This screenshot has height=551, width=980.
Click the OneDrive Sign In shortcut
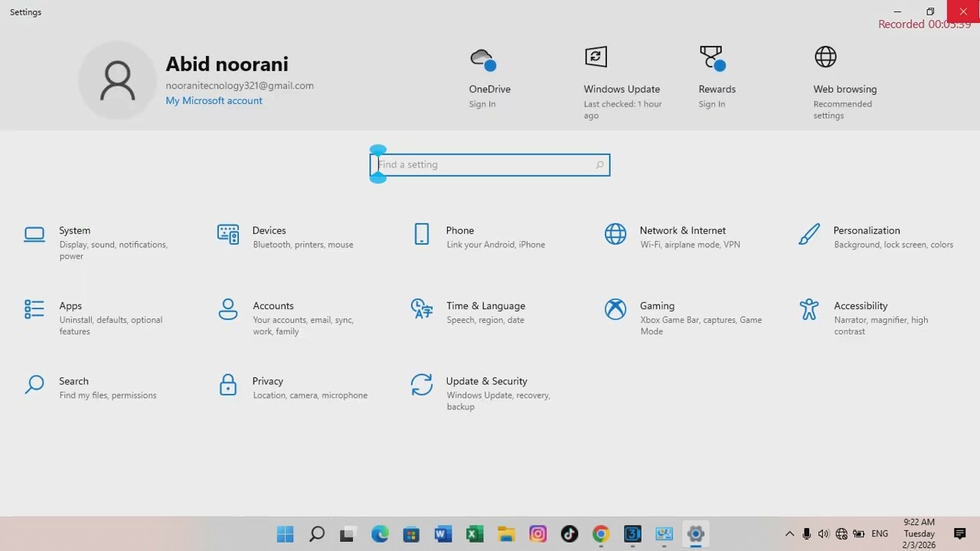pyautogui.click(x=490, y=78)
